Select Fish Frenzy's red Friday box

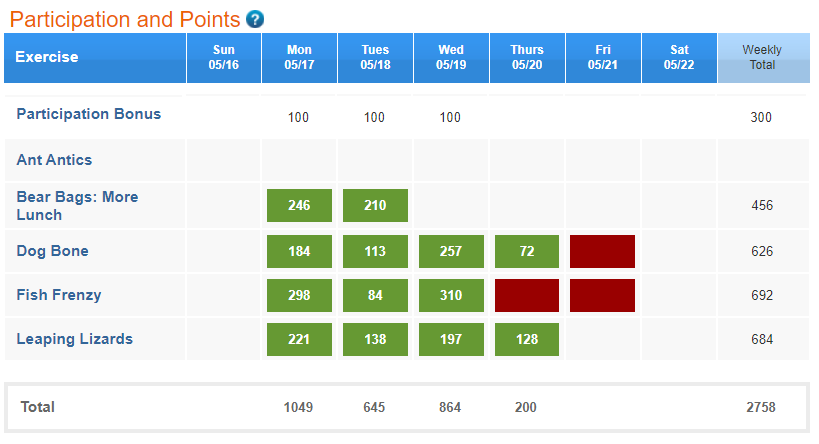pyautogui.click(x=602, y=295)
